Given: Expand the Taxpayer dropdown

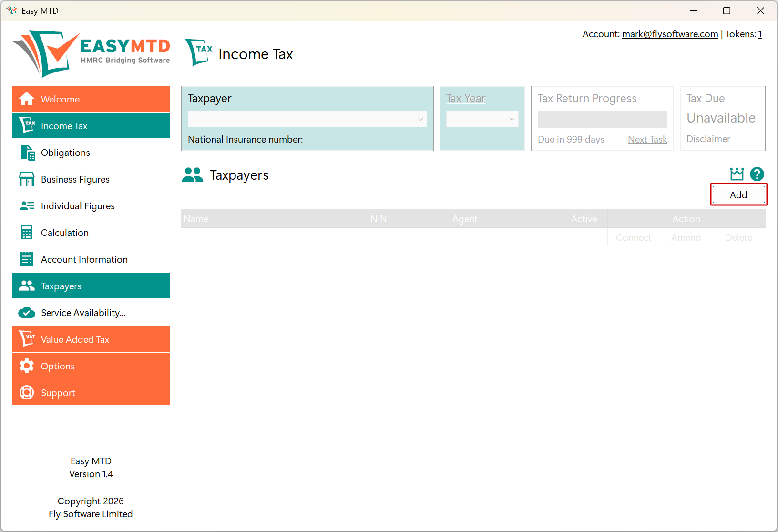Looking at the screenshot, I should [307, 119].
